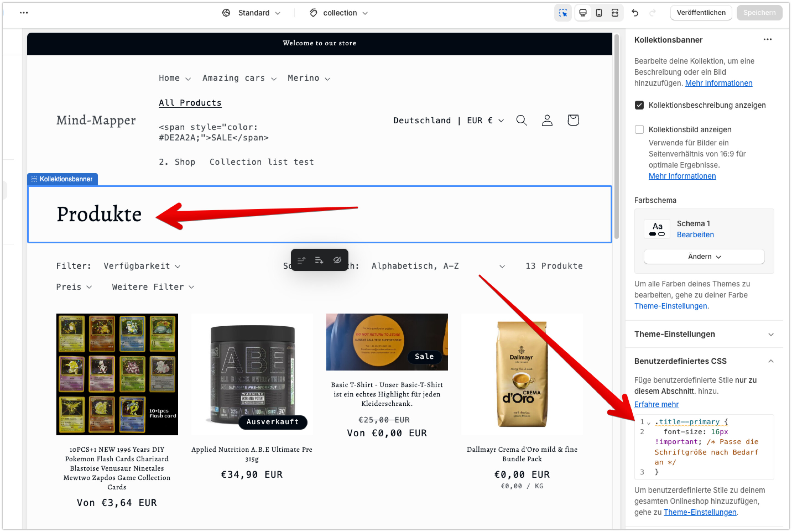Open the cart bag icon
The height and width of the screenshot is (532, 792).
573,120
